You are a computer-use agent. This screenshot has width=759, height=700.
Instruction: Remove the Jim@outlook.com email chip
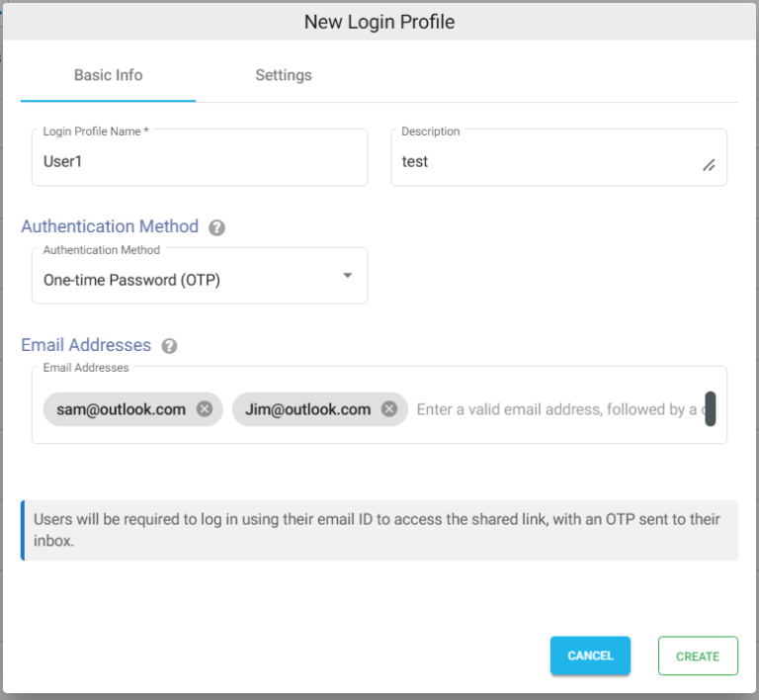pyautogui.click(x=388, y=409)
